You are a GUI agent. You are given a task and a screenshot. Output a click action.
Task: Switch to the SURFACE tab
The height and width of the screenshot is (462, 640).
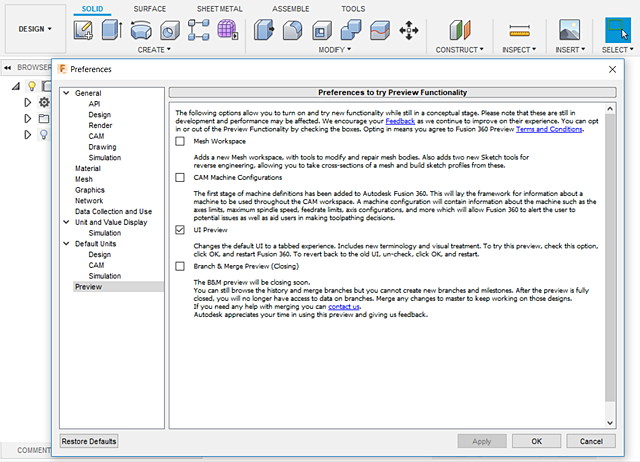pyautogui.click(x=150, y=8)
